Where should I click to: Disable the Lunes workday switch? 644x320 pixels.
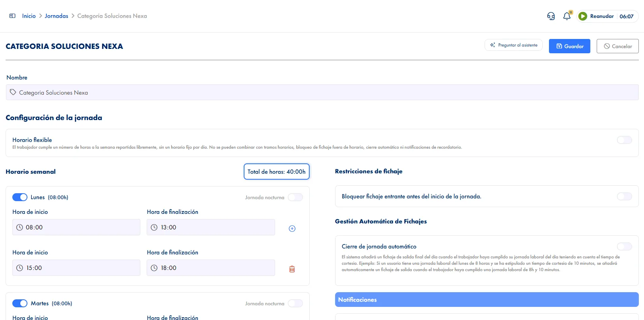click(x=20, y=197)
